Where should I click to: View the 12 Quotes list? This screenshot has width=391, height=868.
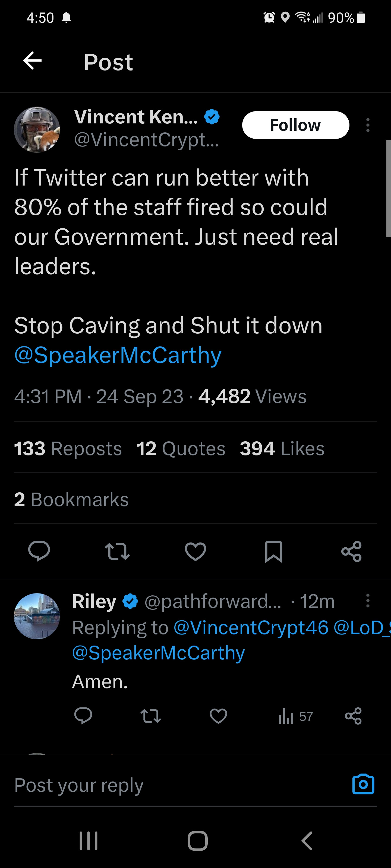181,448
